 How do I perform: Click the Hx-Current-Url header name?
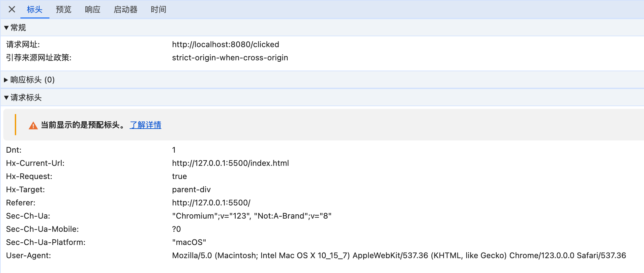[35, 163]
